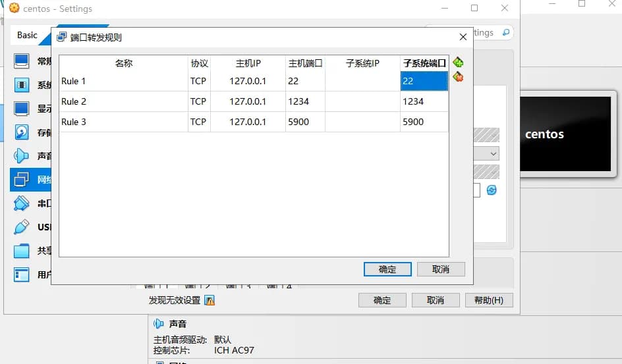Viewport: 622px width, 364px height.
Task: Open help with the 帮助(H) button
Action: point(489,300)
